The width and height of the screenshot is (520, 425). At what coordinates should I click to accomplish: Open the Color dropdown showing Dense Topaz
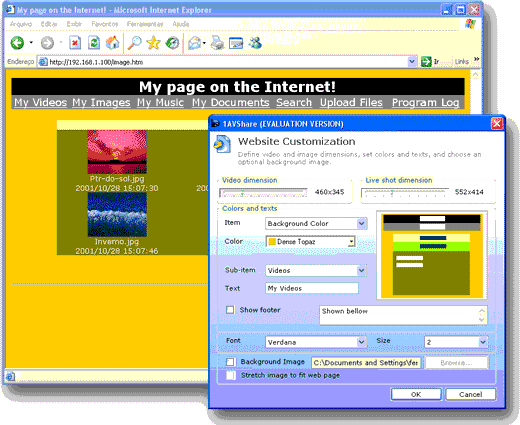click(351, 242)
